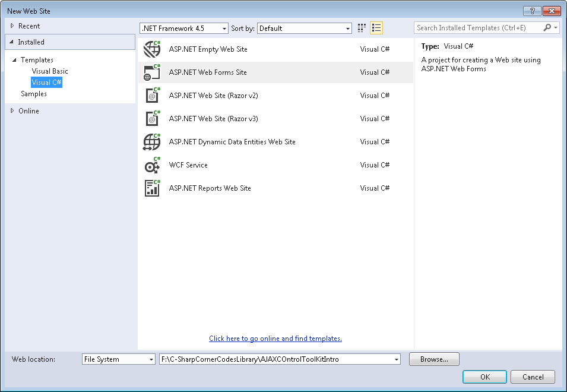Click Visual C# label in WCF Service row
This screenshot has width=567, height=392.
pyautogui.click(x=375, y=165)
